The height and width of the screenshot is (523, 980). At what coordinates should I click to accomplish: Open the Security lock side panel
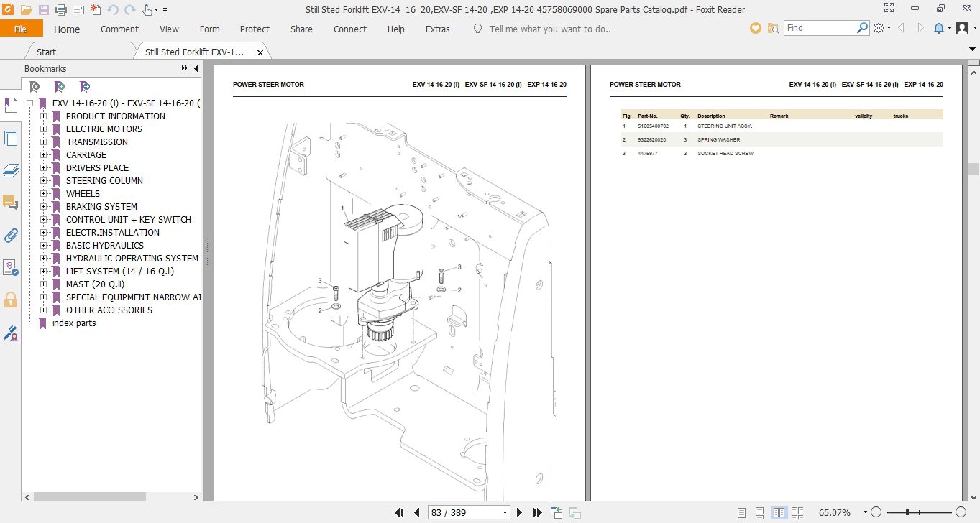[x=11, y=300]
